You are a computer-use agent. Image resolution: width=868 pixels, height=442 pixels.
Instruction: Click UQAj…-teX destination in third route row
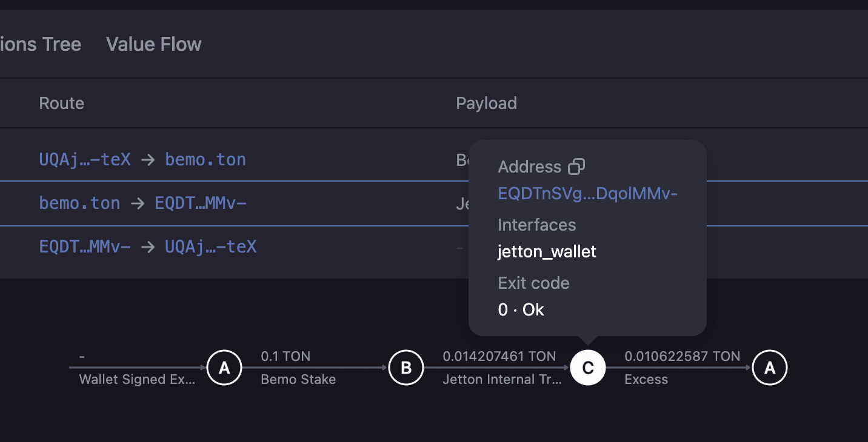[x=211, y=246]
